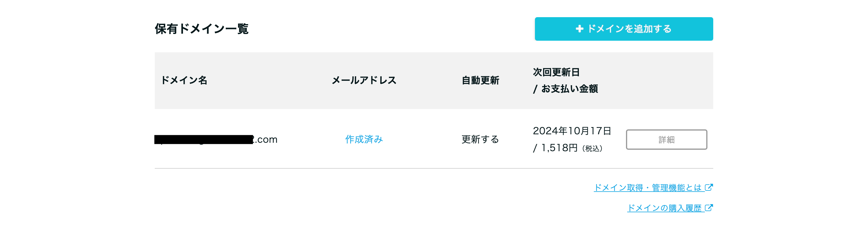Click the 次回更新日 header text

tap(556, 72)
